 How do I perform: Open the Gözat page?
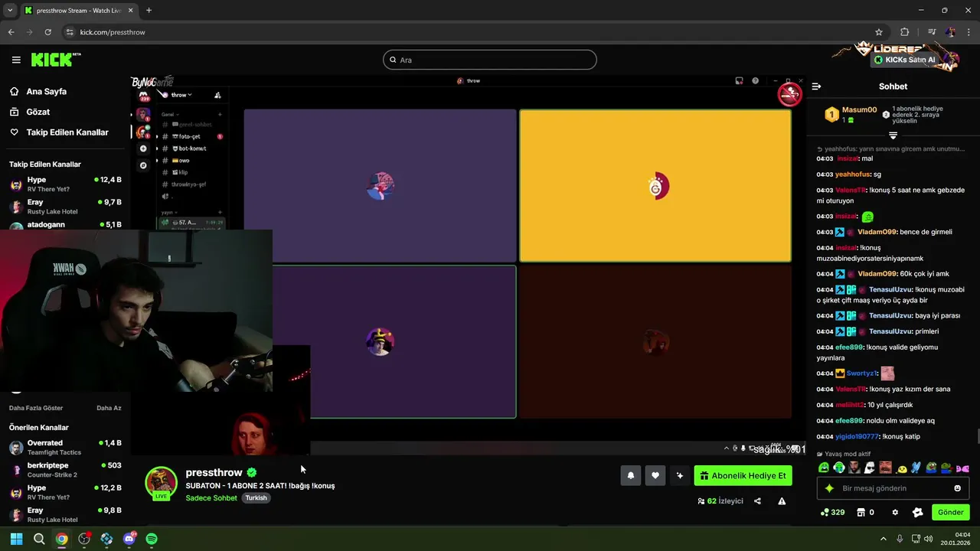coord(38,112)
